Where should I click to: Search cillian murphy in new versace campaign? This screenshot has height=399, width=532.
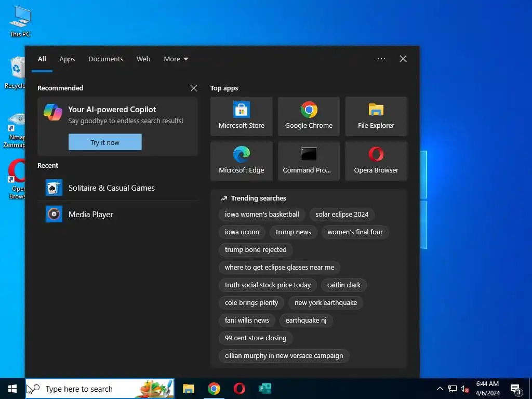point(284,355)
